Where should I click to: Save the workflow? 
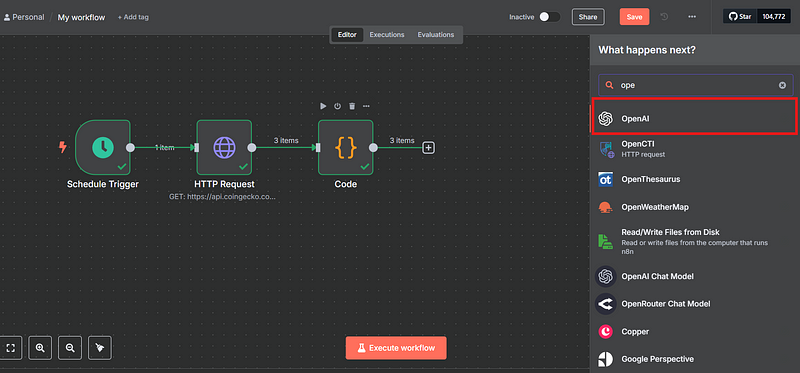coord(634,17)
